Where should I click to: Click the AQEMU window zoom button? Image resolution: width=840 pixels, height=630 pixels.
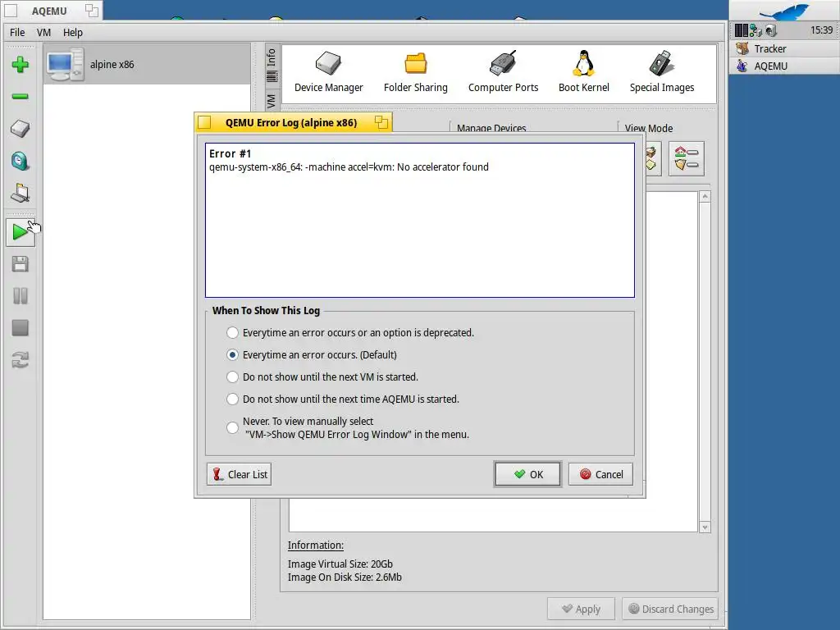pos(92,10)
